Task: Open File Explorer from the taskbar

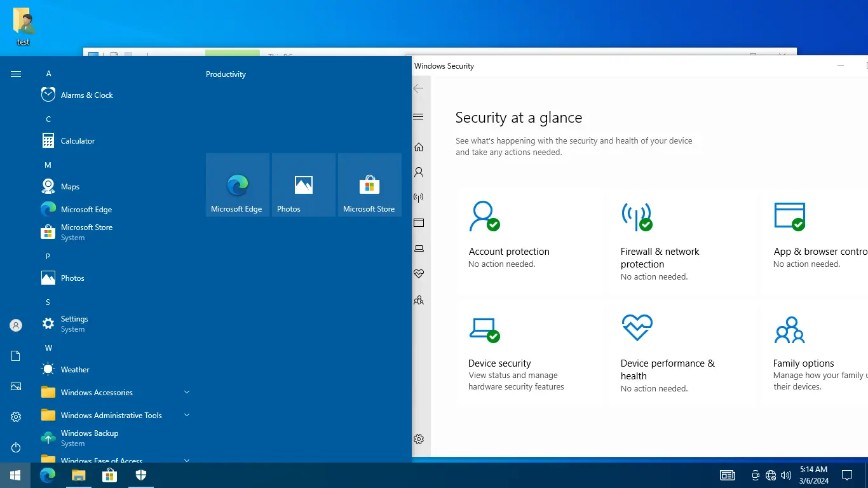Action: pos(78,475)
